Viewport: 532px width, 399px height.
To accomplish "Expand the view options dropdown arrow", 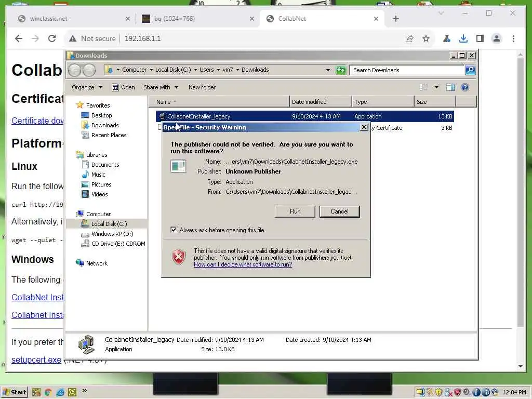I will pos(436,87).
